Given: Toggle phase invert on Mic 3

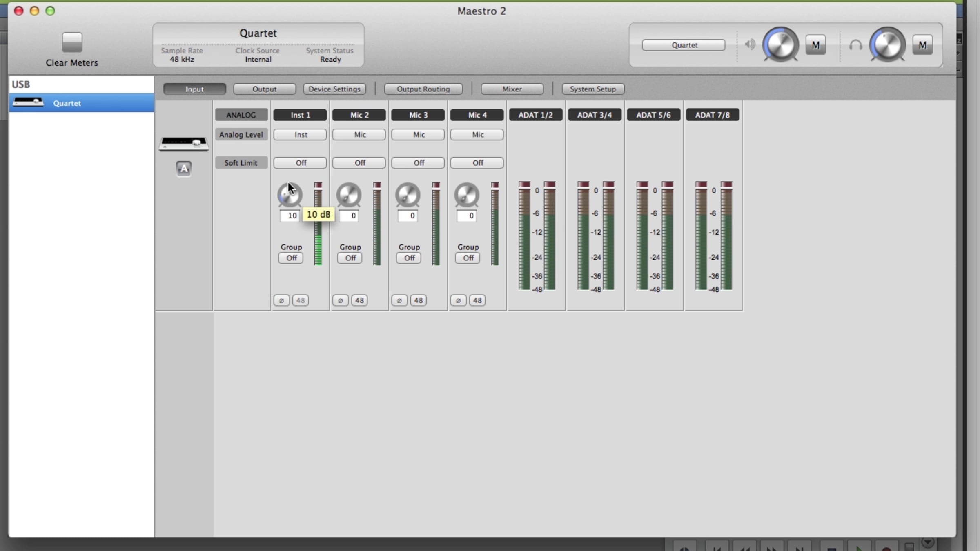Looking at the screenshot, I should (x=399, y=300).
